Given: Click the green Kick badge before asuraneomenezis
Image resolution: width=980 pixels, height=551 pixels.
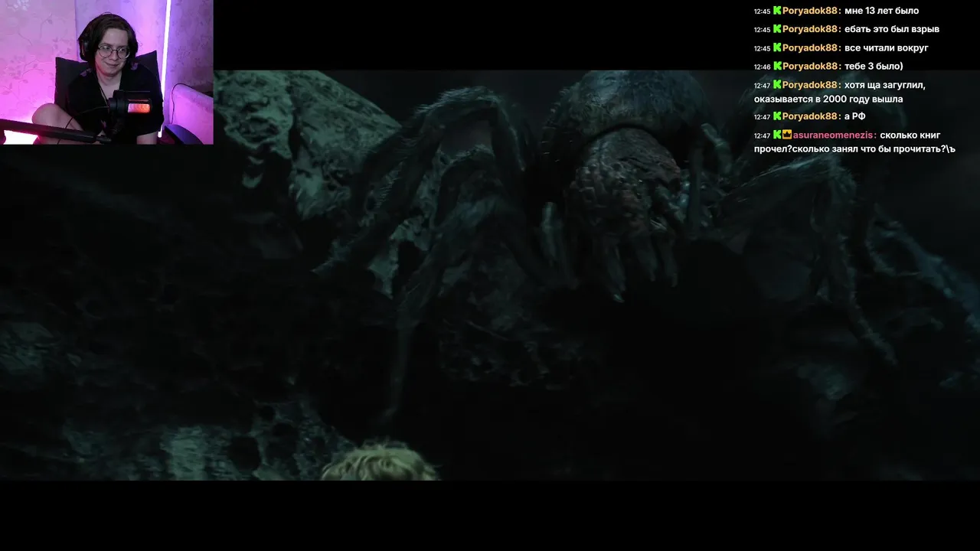Looking at the screenshot, I should coord(777,135).
